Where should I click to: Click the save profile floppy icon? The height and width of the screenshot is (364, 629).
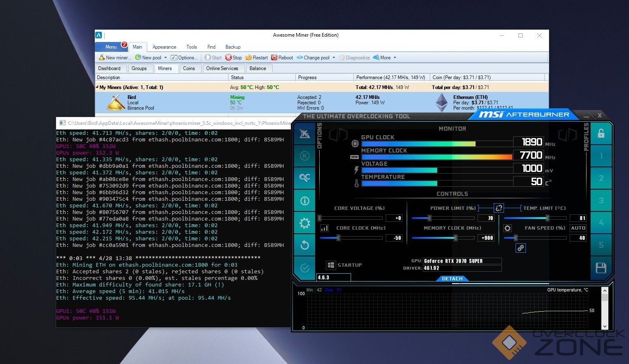tap(601, 268)
